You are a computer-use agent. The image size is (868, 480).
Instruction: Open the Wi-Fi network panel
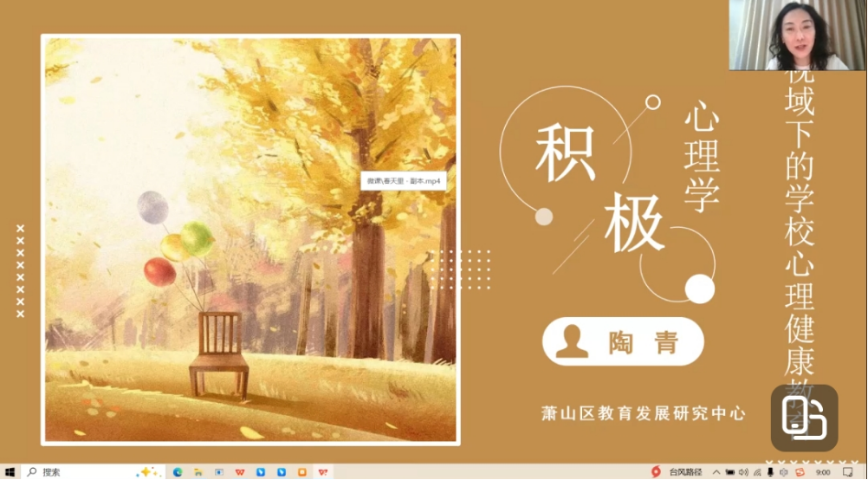click(758, 472)
